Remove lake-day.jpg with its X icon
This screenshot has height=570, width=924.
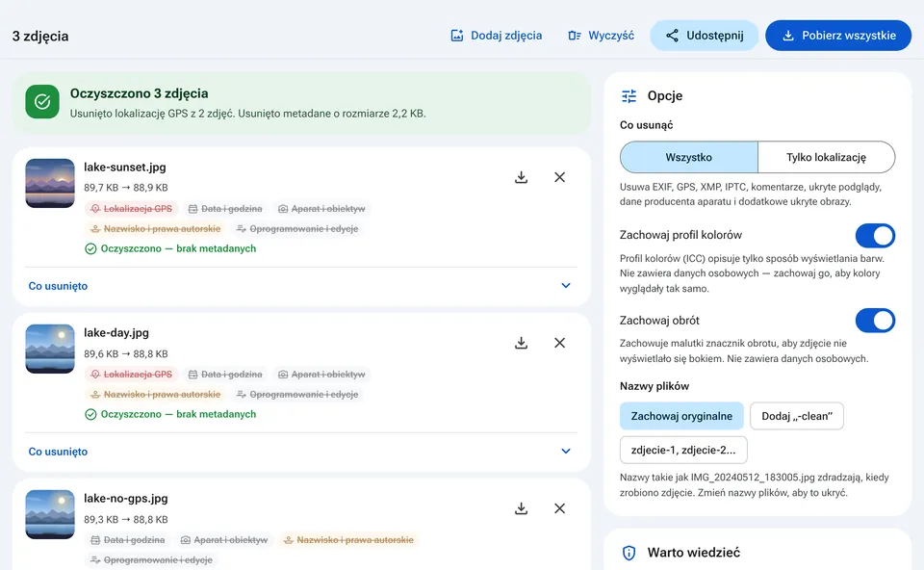[560, 343]
